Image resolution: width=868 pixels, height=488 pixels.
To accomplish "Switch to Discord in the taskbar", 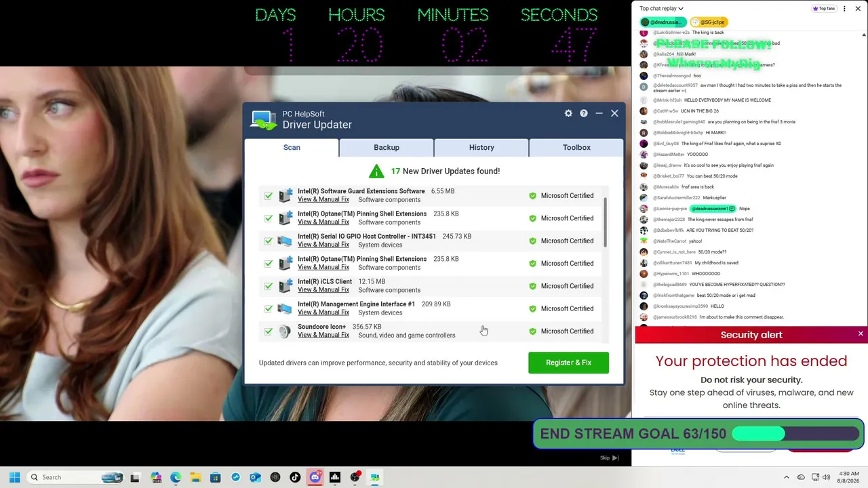I will pyautogui.click(x=315, y=477).
